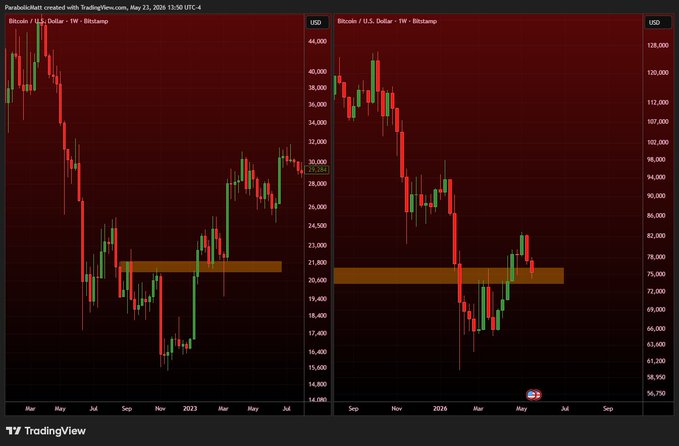This screenshot has height=446, width=679.
Task: Click the 23,000 price axis label
Action: point(317,246)
